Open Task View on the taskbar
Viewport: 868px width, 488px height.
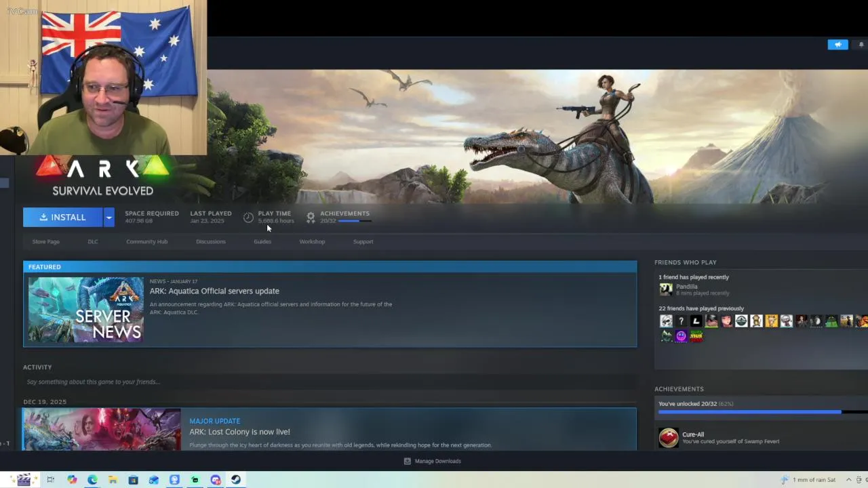[x=50, y=480]
